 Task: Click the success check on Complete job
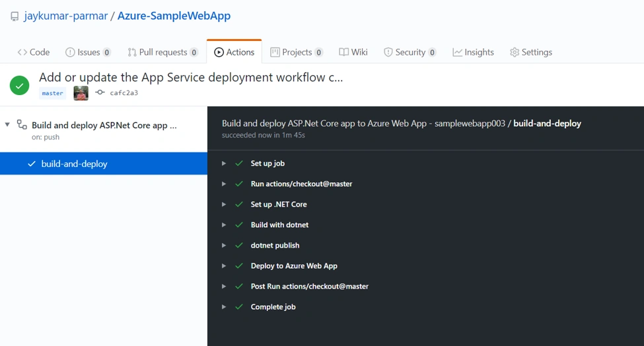[x=239, y=307]
